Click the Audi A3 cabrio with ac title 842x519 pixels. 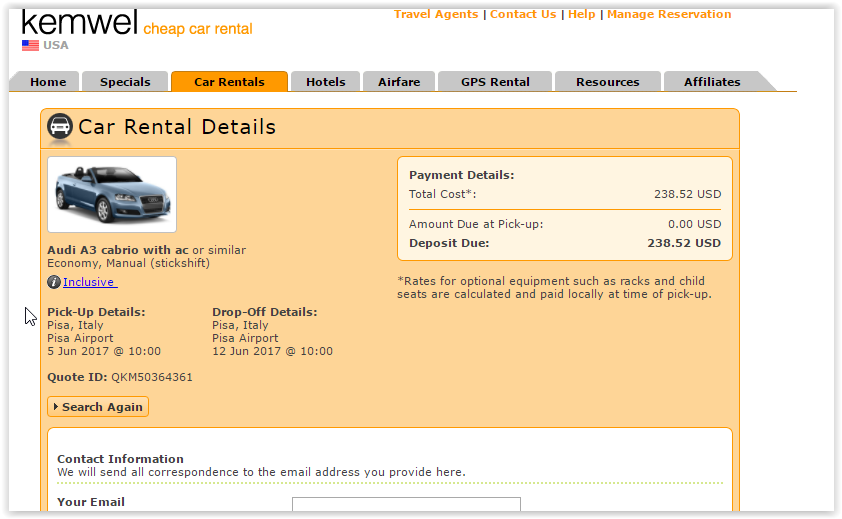118,250
